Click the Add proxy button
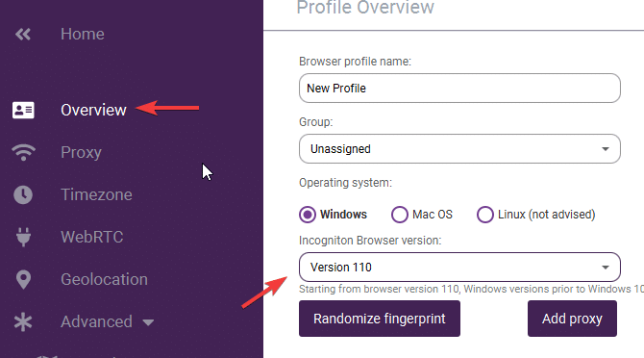Screen dimensions: 644x358 click(572, 319)
